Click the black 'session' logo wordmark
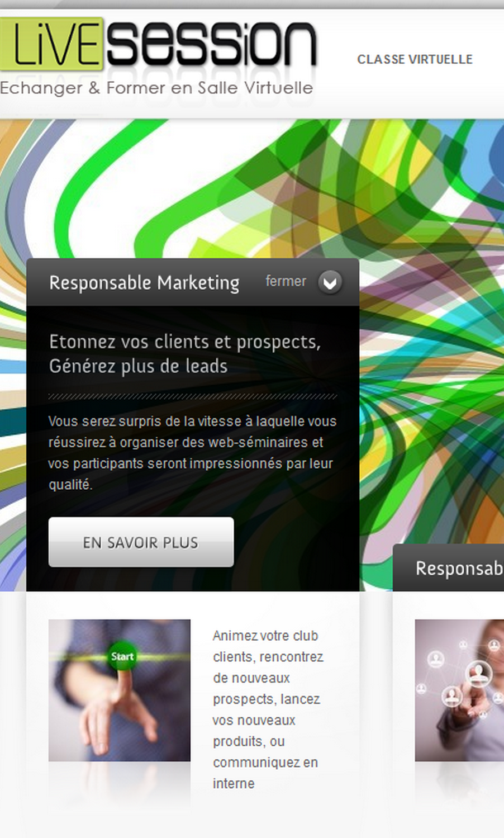Viewport: 504px width, 838px height. pos(211,44)
